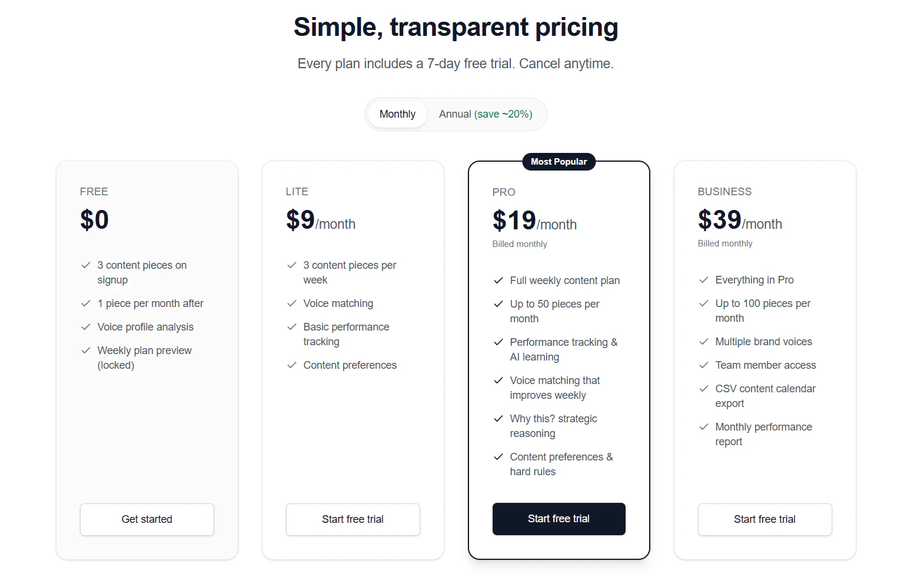The width and height of the screenshot is (924, 584).
Task: Click the BUSINESS plan heading
Action: (724, 192)
